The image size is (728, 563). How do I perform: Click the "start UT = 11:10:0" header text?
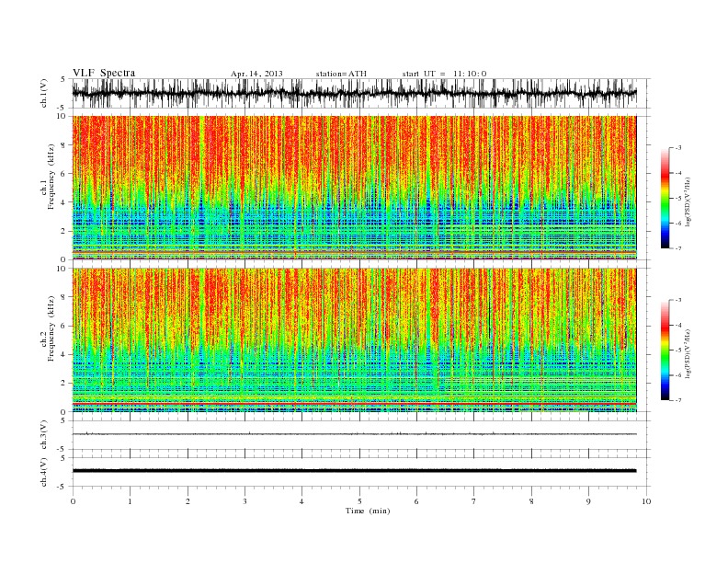(x=444, y=74)
